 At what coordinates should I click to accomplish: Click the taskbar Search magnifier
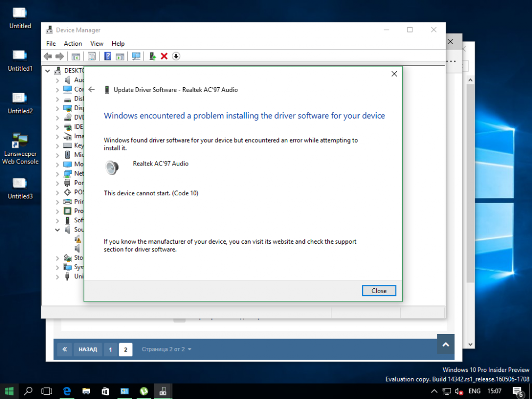coord(28,391)
